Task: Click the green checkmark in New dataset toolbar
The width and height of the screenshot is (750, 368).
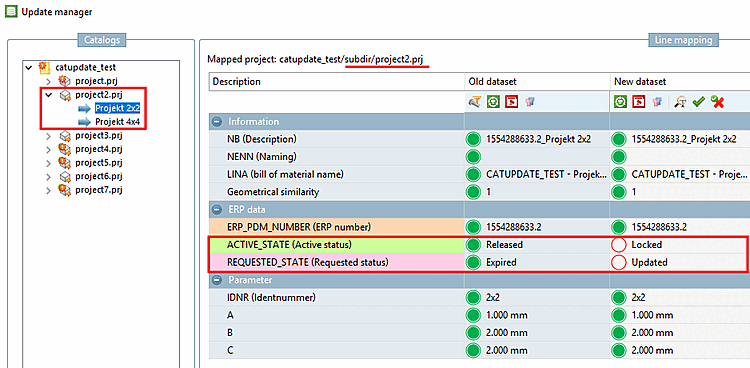Action: (699, 101)
